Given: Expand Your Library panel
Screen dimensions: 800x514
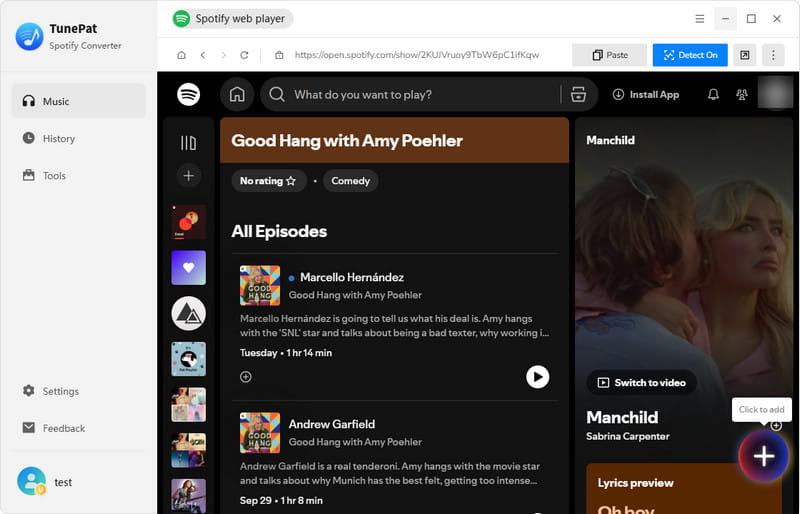Looking at the screenshot, I should (188, 143).
